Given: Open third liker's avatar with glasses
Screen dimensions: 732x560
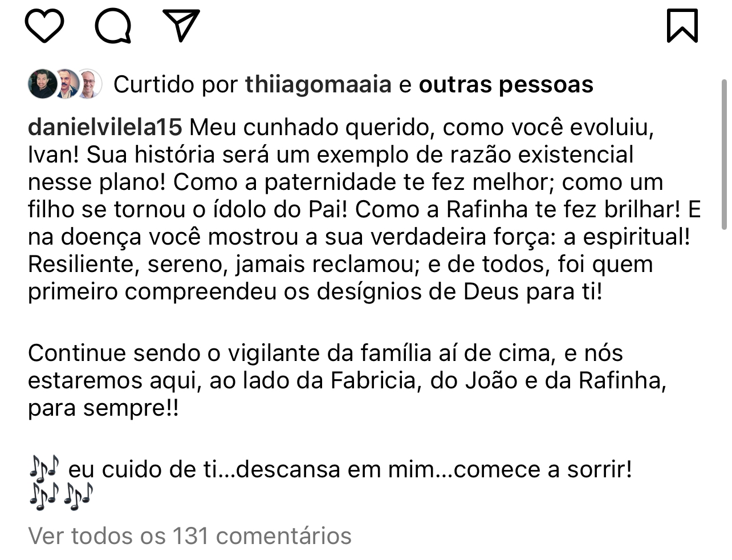Looking at the screenshot, I should click(x=90, y=84).
